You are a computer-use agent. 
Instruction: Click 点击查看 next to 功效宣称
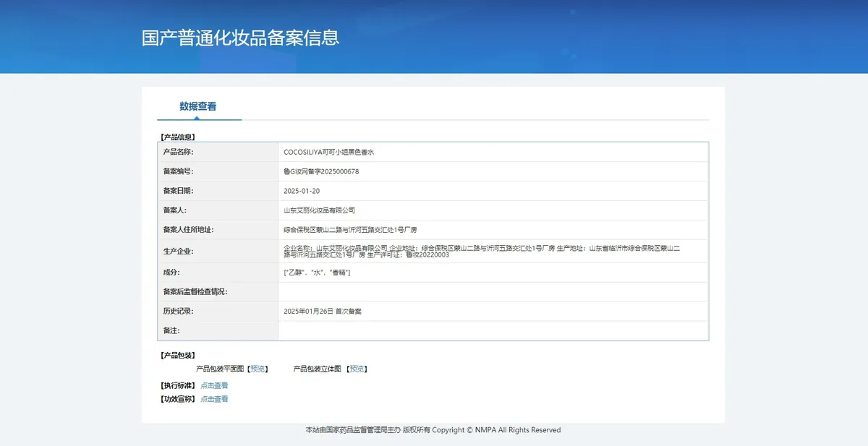click(214, 399)
